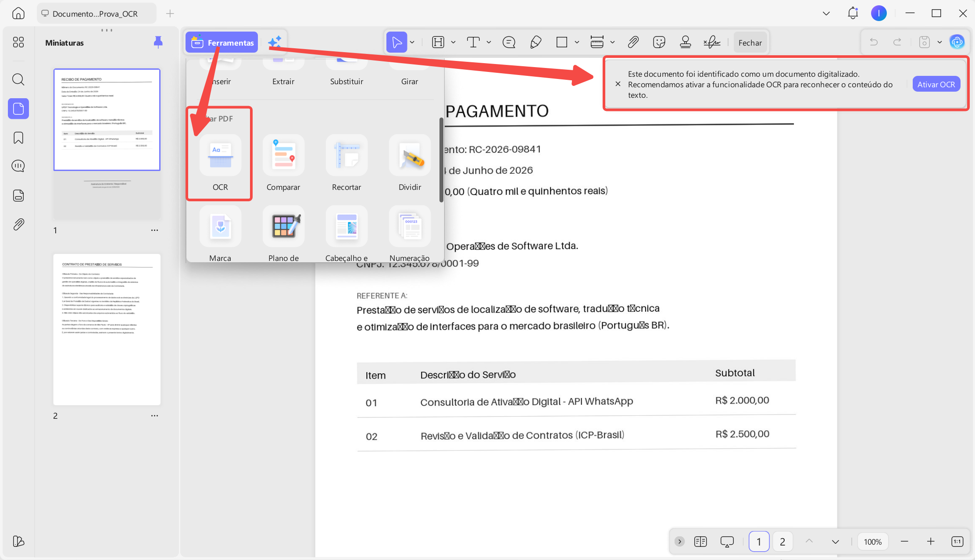Select the cursor pointer tool

click(x=396, y=43)
